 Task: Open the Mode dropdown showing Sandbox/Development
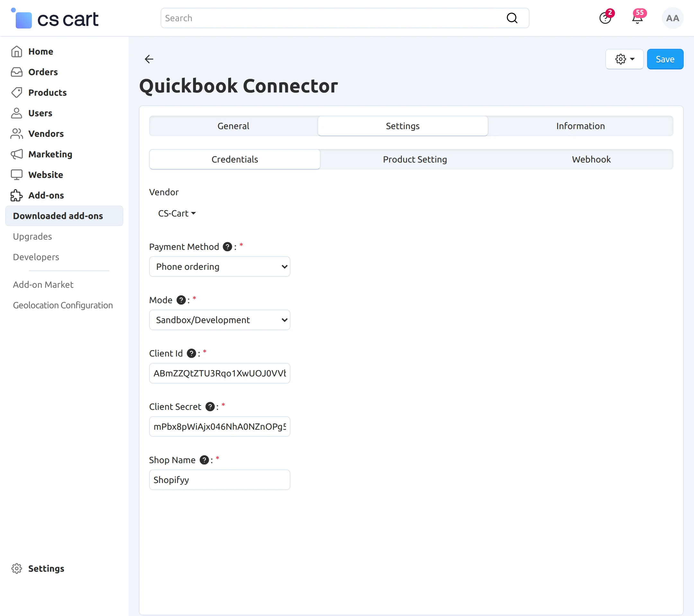[x=219, y=320]
